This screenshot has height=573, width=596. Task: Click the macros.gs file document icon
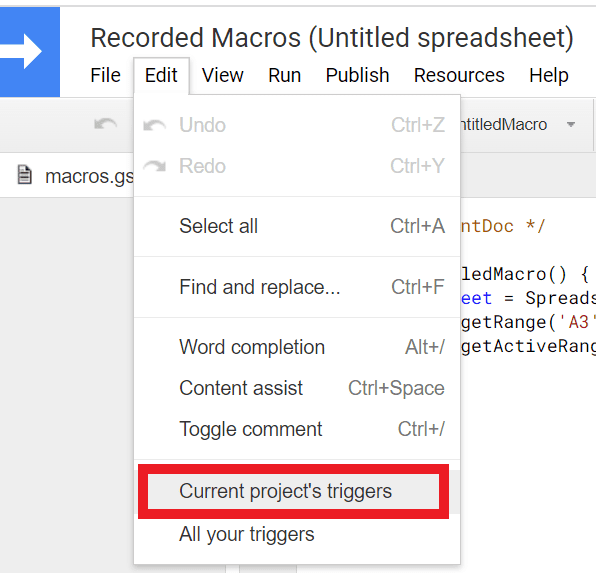[25, 175]
